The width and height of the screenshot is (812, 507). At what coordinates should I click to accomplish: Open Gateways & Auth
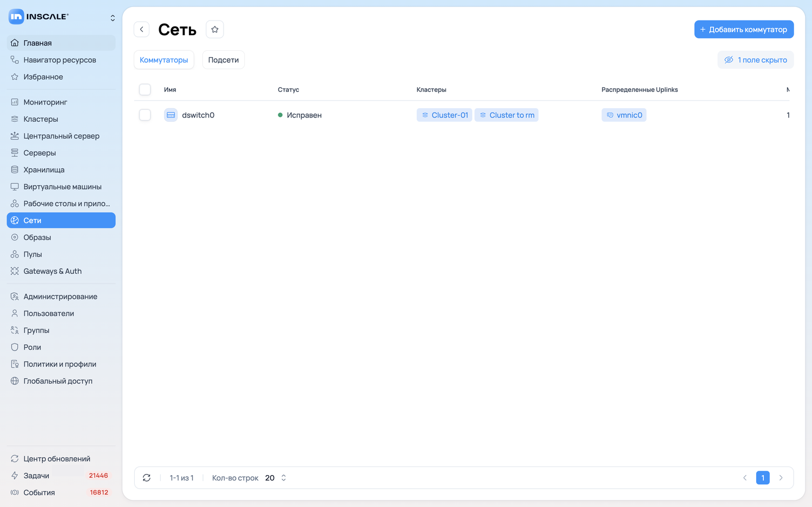tap(61, 271)
